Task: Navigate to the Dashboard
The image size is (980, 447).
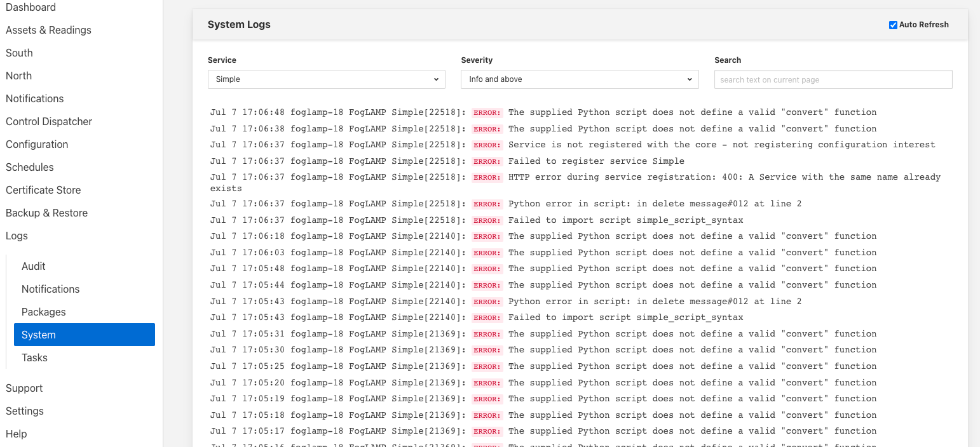Action: [31, 7]
